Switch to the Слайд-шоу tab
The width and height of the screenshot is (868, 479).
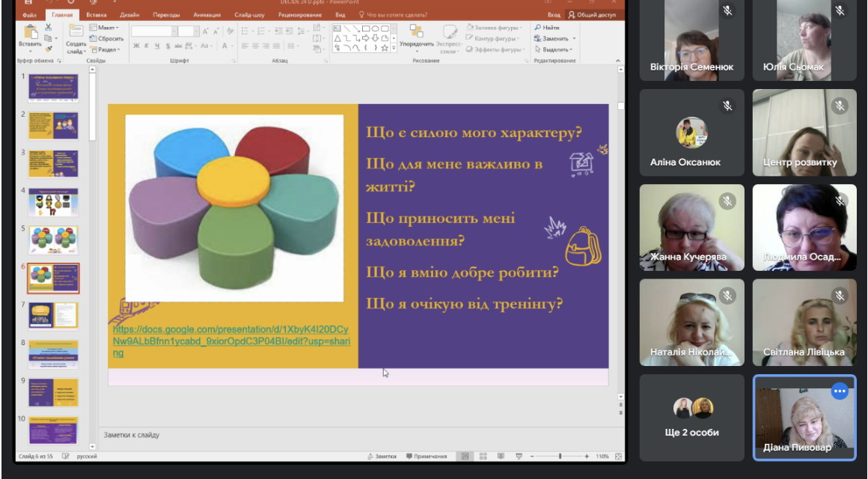click(250, 15)
